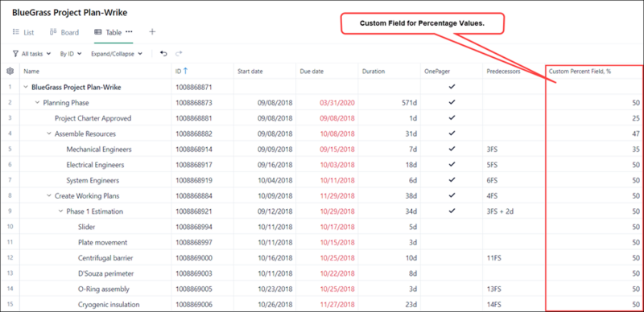Screen dimensions: 644x312
Task: Collapse the Create Working Plans row
Action: (x=49, y=196)
